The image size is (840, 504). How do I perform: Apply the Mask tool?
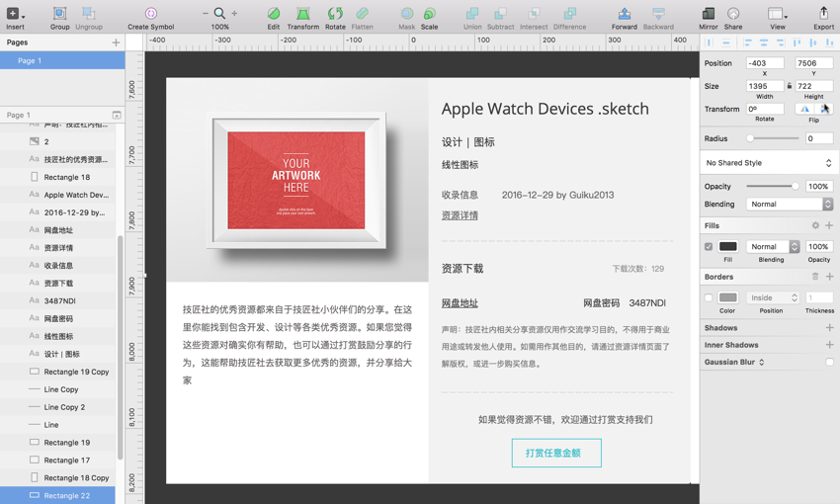406,14
